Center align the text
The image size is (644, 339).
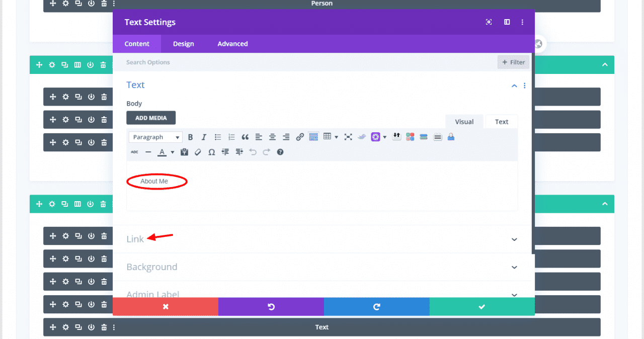pos(272,136)
